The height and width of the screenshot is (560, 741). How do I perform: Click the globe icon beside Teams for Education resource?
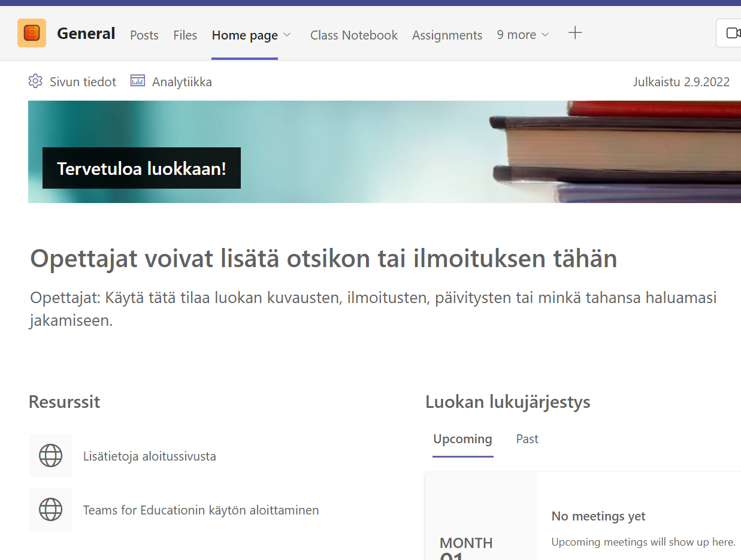[x=51, y=510]
